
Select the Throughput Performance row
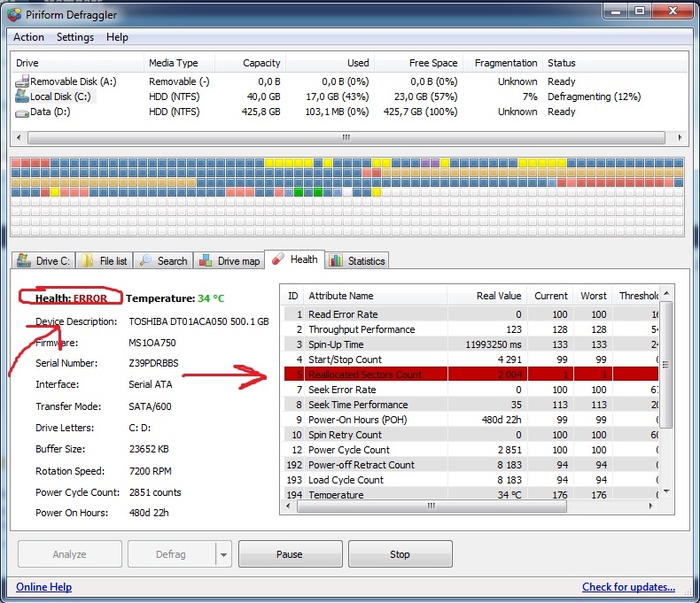[x=471, y=329]
